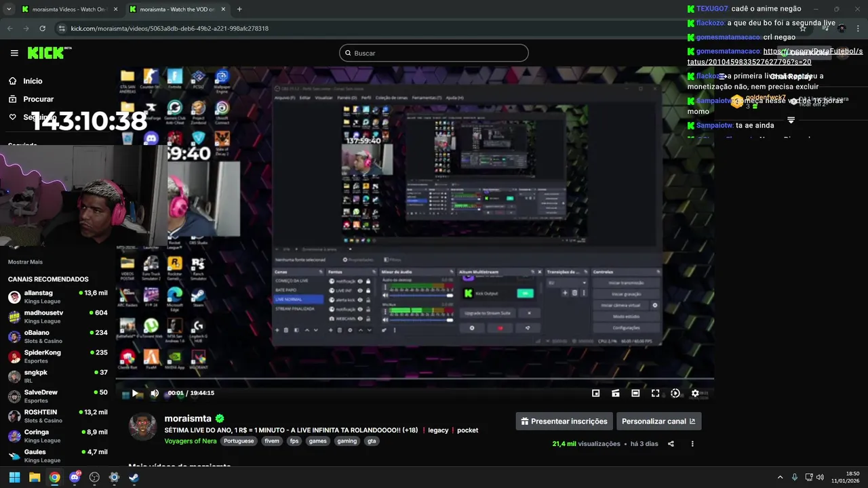
Task: Open the three-dot more options menu
Action: [692, 444]
